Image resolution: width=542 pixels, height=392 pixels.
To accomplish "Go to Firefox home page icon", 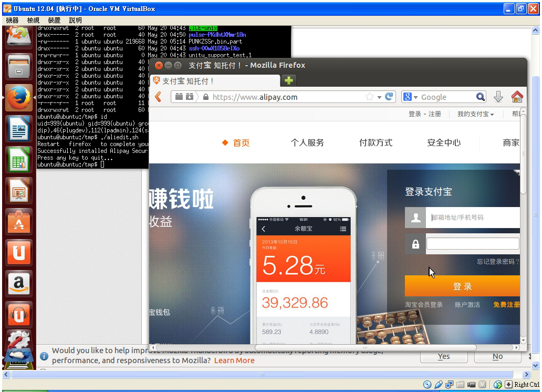I will pos(517,97).
